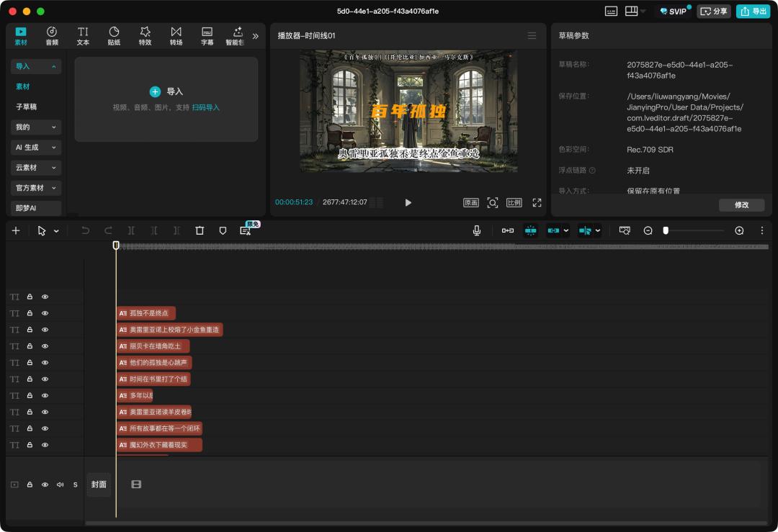Open the 特效 effects panel
Image resolution: width=778 pixels, height=532 pixels.
tap(145, 36)
